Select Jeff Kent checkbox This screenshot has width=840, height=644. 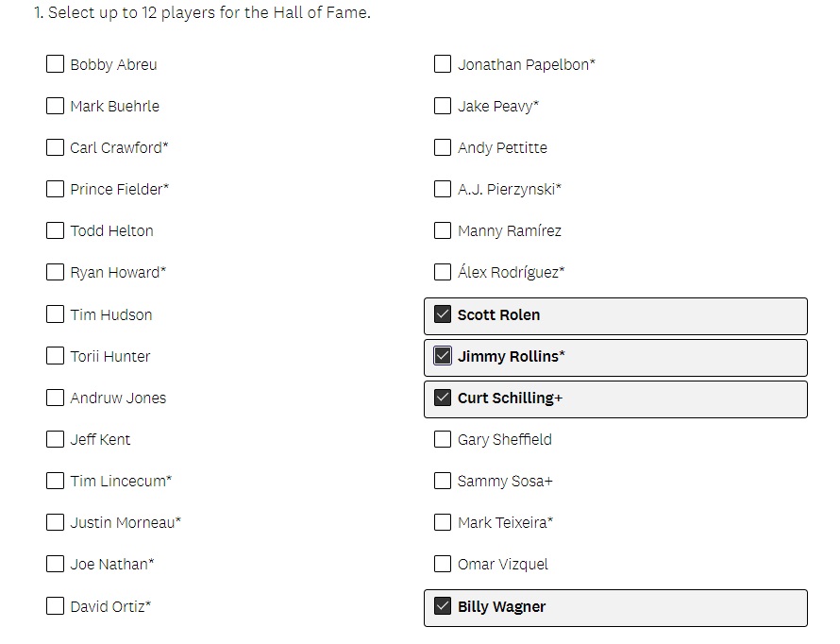click(56, 439)
